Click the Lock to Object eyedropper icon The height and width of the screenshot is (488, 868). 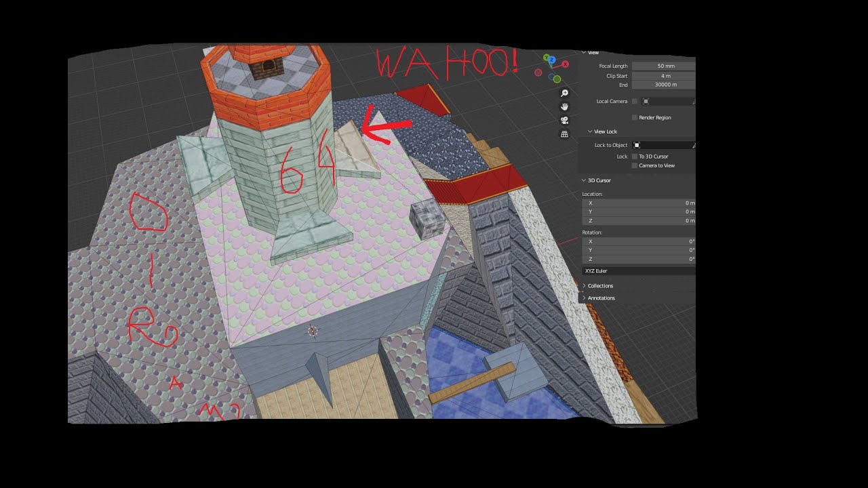(693, 145)
